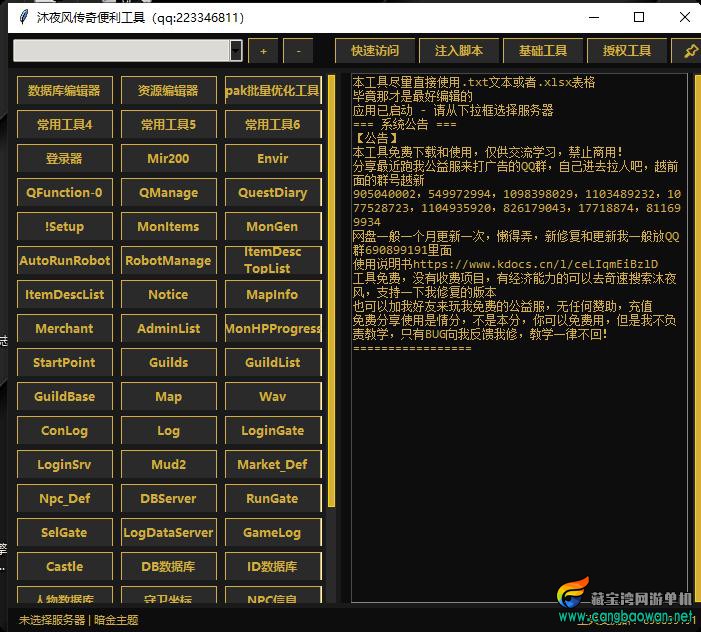The height and width of the screenshot is (632, 701).
Task: Click the yellow scrollbar of the button panel
Action: coord(331,291)
